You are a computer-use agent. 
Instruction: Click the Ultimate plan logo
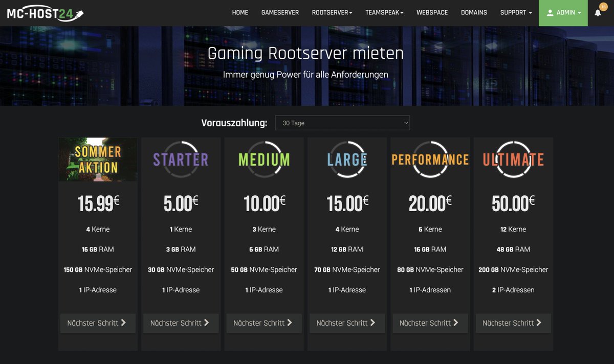pos(513,160)
